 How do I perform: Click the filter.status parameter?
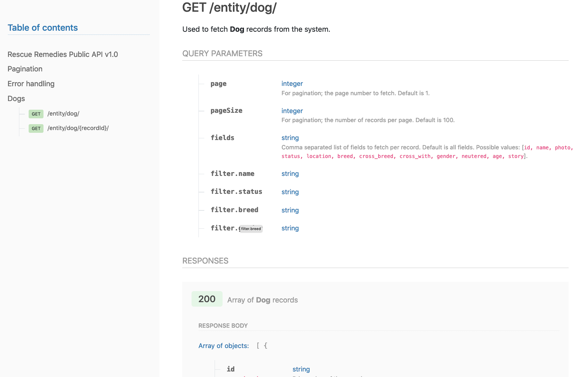[x=236, y=192]
